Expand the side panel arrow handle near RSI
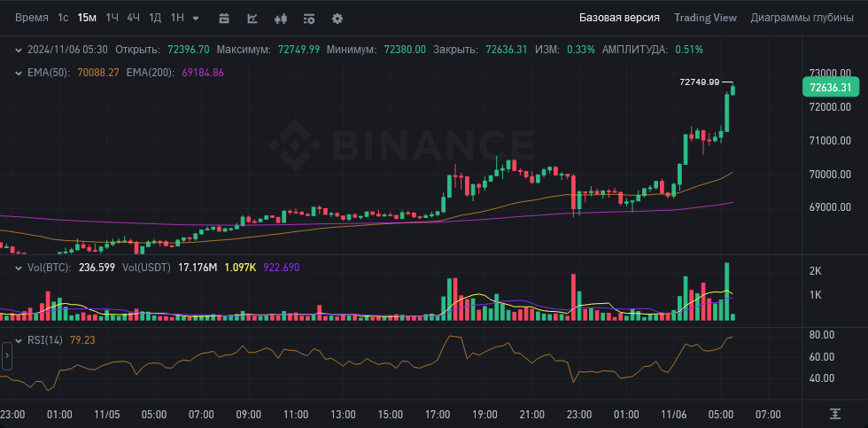868x428 pixels. [x=7, y=355]
